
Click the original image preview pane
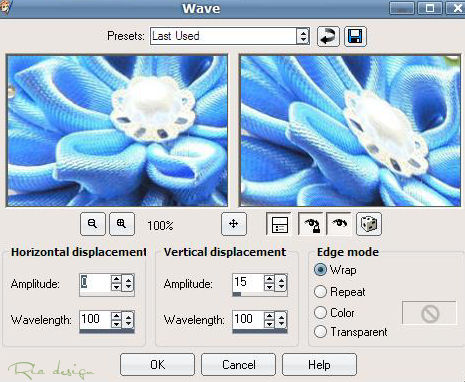(x=117, y=131)
